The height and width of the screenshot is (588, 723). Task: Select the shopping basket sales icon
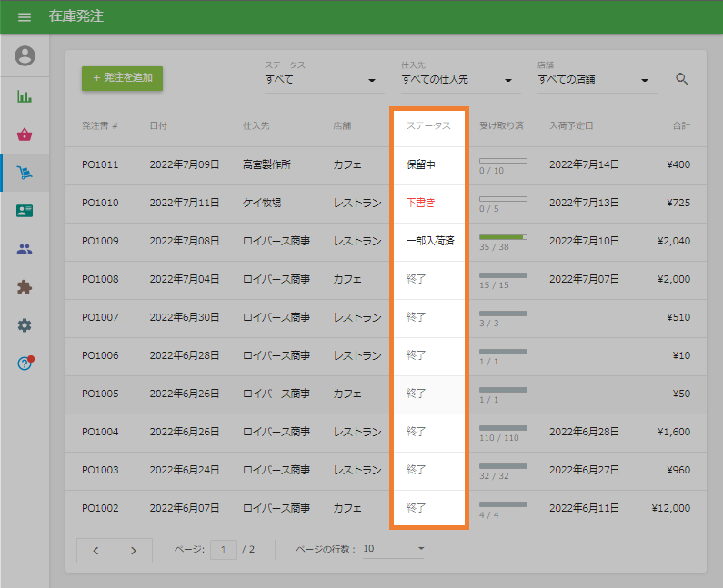point(25,135)
